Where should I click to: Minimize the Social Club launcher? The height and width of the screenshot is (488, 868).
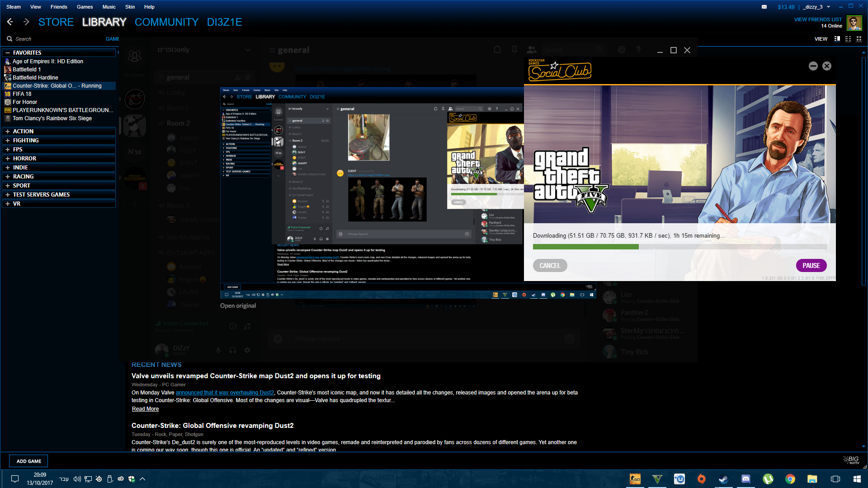pos(813,66)
